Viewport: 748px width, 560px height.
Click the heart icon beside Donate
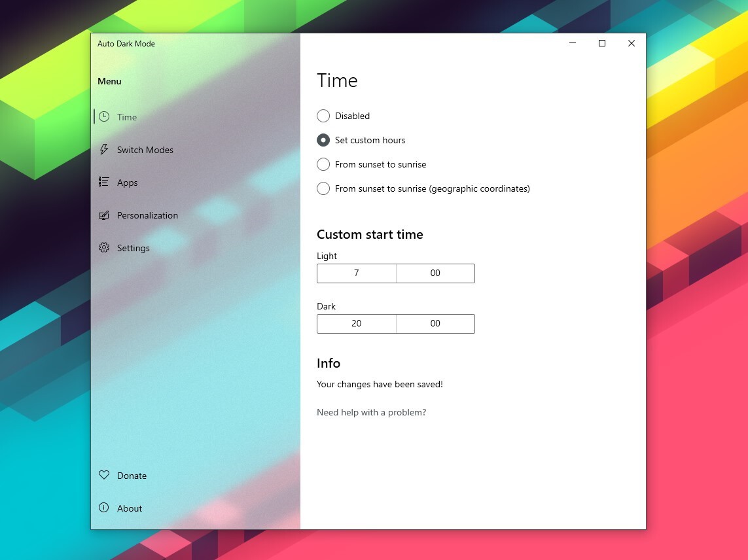pyautogui.click(x=104, y=475)
